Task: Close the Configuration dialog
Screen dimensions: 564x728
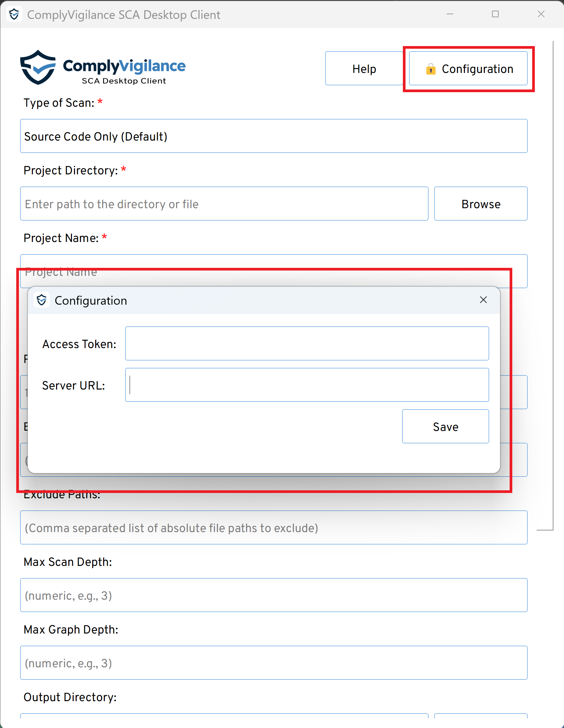Action: [483, 300]
